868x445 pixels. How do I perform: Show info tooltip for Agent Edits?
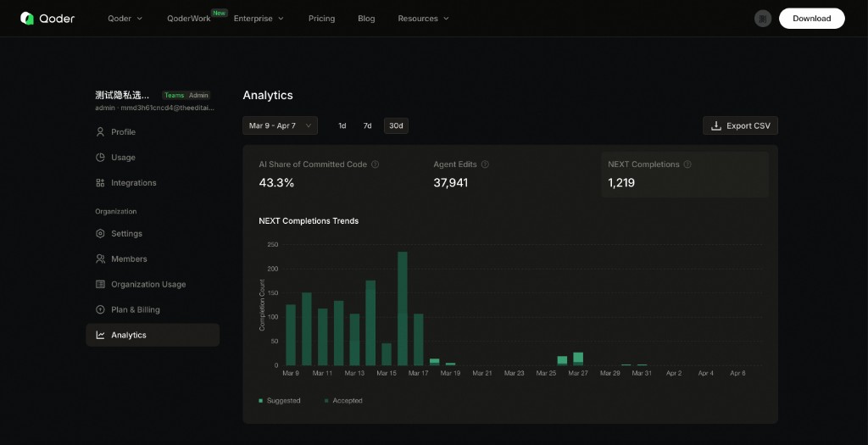coord(485,164)
